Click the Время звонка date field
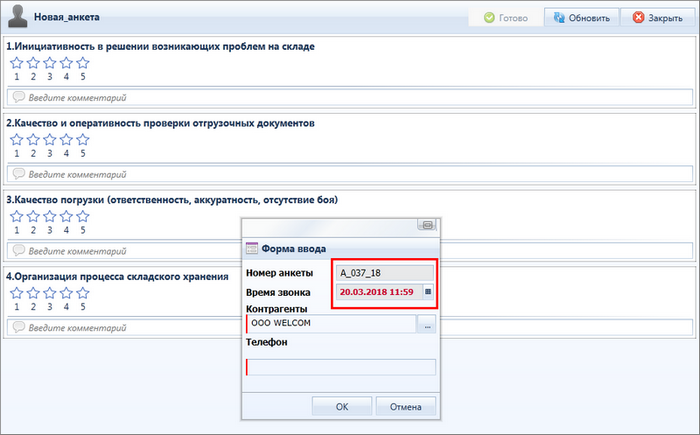700x435 pixels. click(x=379, y=292)
